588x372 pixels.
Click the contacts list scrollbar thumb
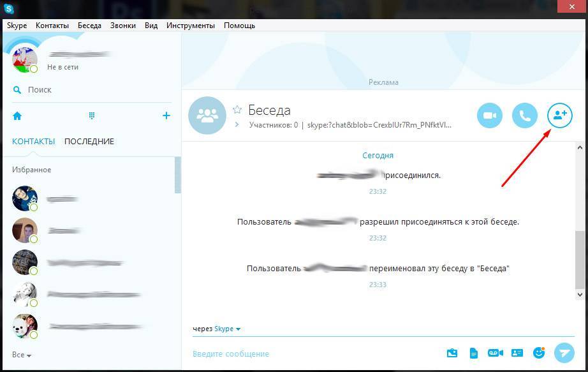coord(178,175)
